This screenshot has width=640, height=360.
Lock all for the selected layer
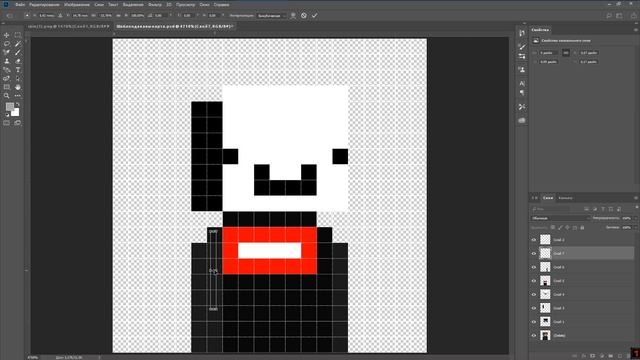point(582,227)
